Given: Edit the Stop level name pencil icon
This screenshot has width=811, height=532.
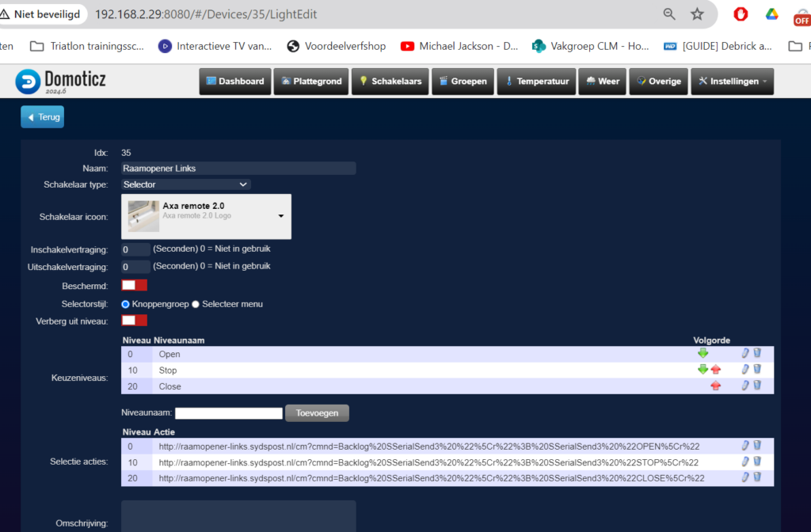Looking at the screenshot, I should click(x=745, y=370).
